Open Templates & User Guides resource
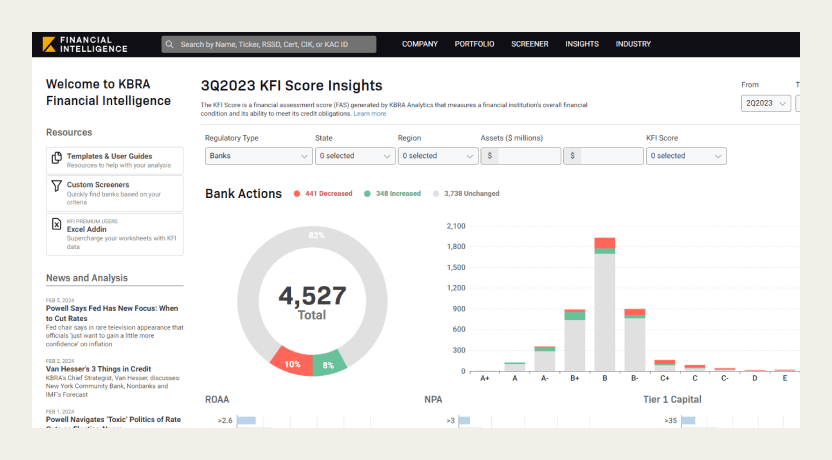832x460 pixels. (115, 160)
